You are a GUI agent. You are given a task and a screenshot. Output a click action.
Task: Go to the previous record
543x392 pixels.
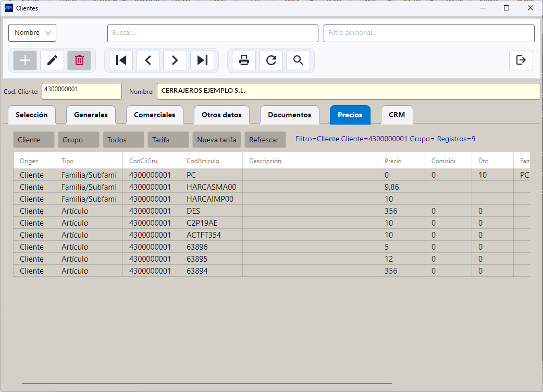(148, 60)
